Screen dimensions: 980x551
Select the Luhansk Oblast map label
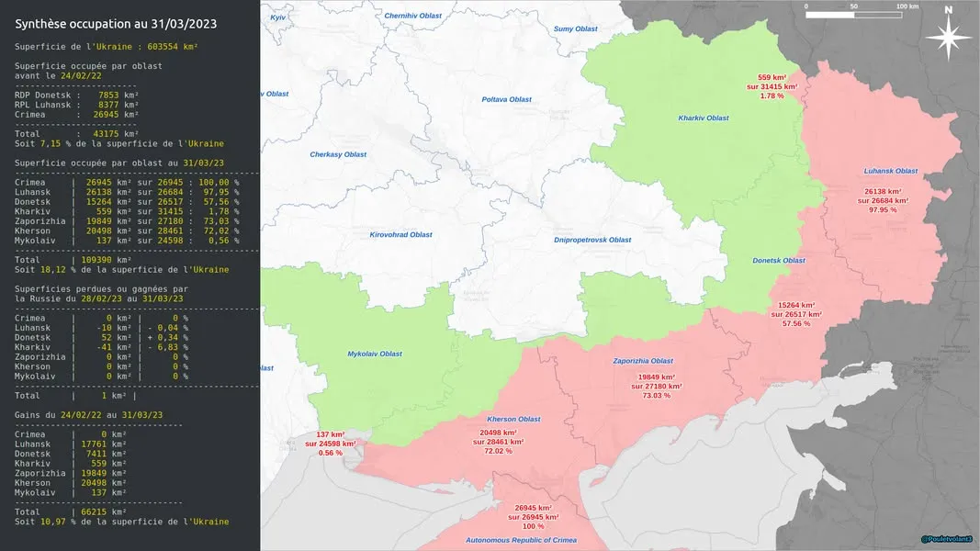click(891, 171)
